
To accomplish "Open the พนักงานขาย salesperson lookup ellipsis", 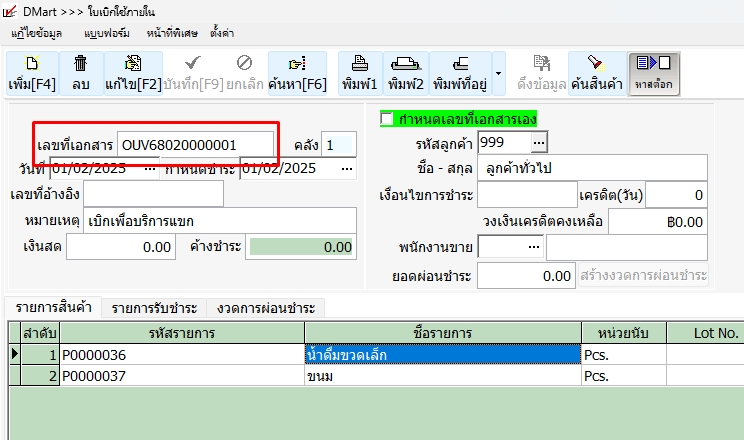I will (x=534, y=247).
